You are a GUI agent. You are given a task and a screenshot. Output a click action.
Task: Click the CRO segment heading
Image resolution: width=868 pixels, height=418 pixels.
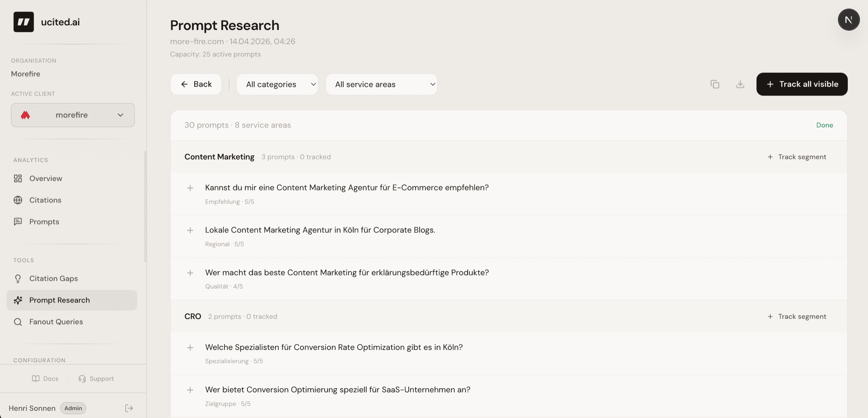193,316
